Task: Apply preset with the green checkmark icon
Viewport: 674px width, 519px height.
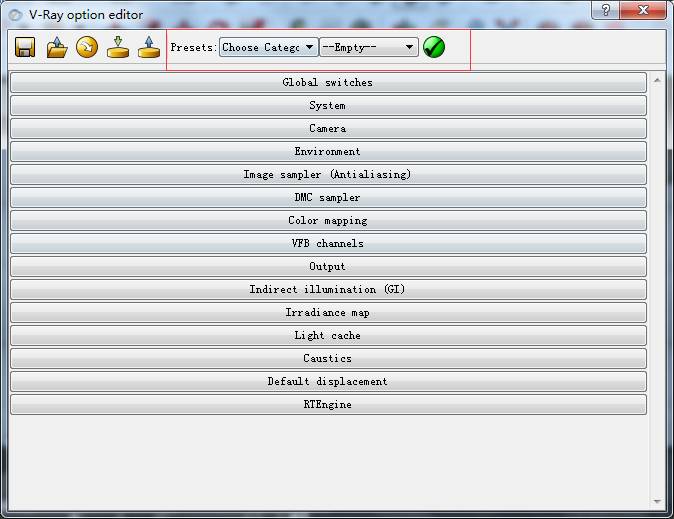Action: tap(434, 47)
